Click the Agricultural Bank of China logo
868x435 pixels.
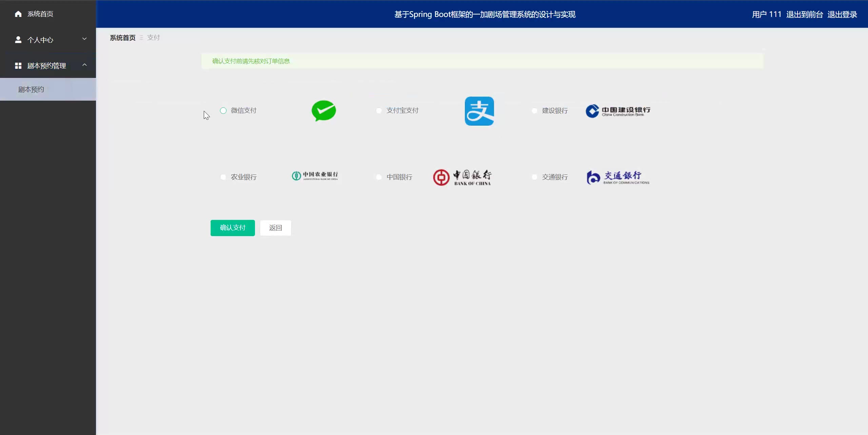coord(315,175)
